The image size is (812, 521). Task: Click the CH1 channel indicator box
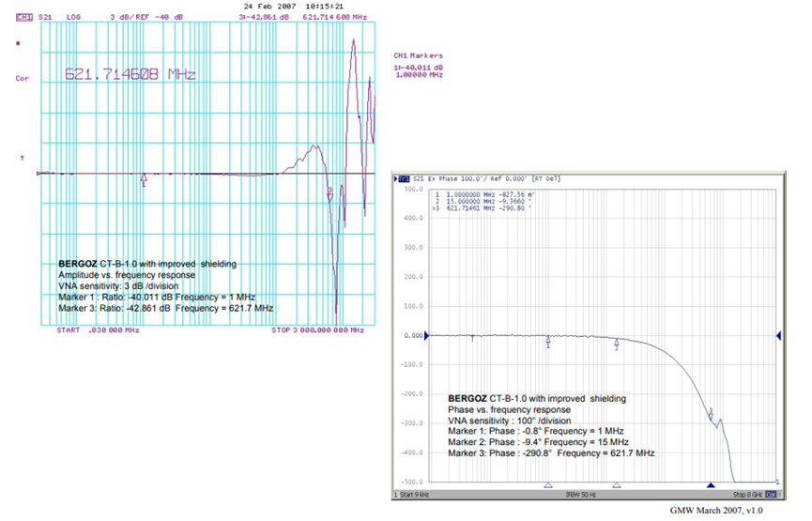click(23, 17)
